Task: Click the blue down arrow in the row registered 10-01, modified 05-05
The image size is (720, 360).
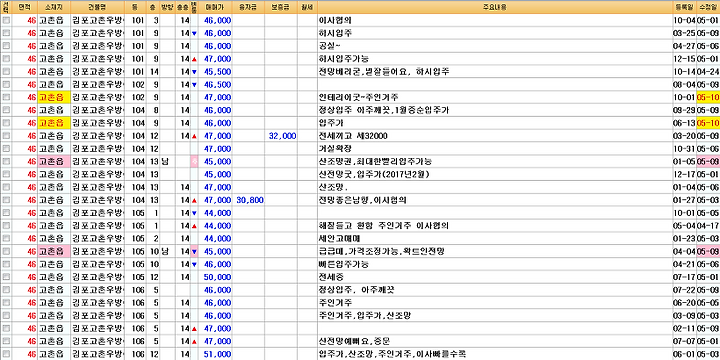Action: point(194,214)
